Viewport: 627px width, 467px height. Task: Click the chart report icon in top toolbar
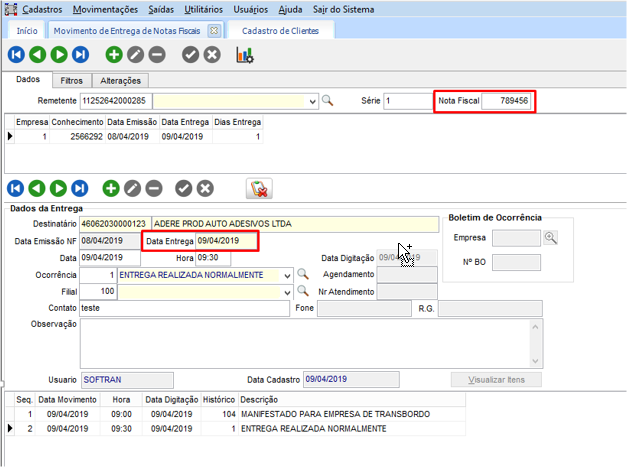(x=244, y=55)
